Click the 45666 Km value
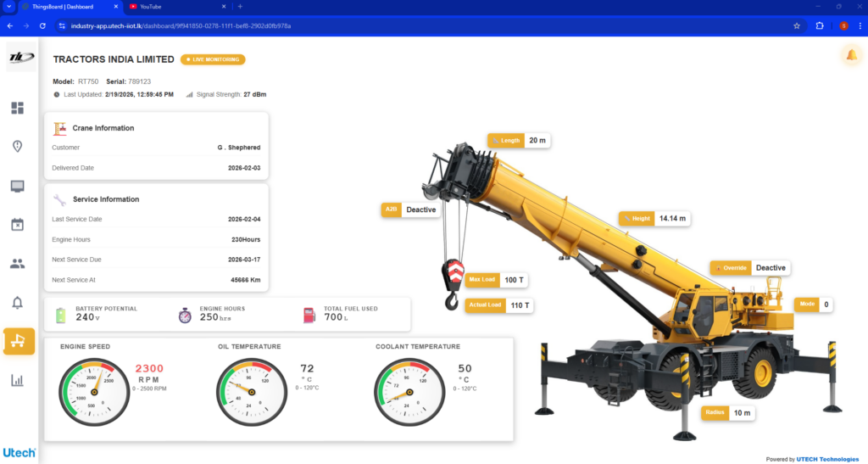The width and height of the screenshot is (868, 464). (245, 280)
